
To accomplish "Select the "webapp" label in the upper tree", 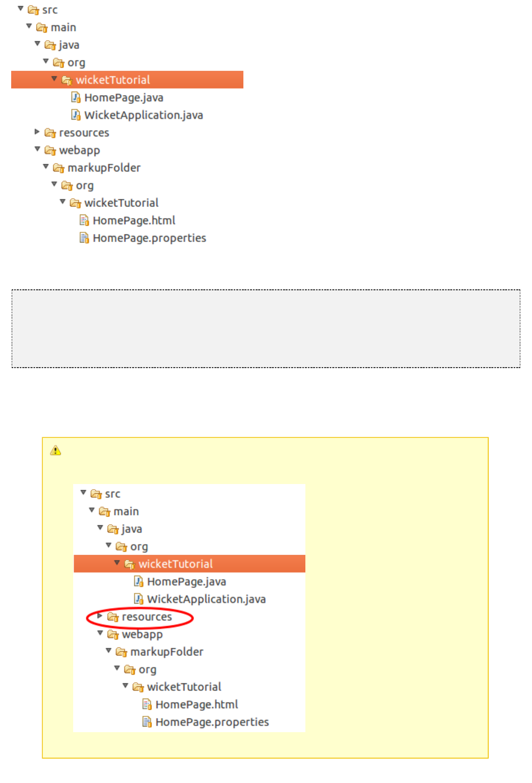I will pyautogui.click(x=80, y=151).
